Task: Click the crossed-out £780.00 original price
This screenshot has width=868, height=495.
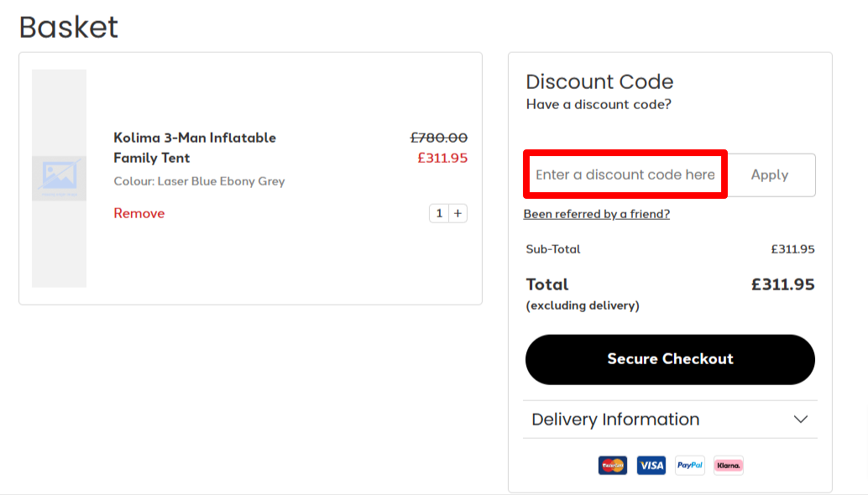Action: pyautogui.click(x=438, y=138)
